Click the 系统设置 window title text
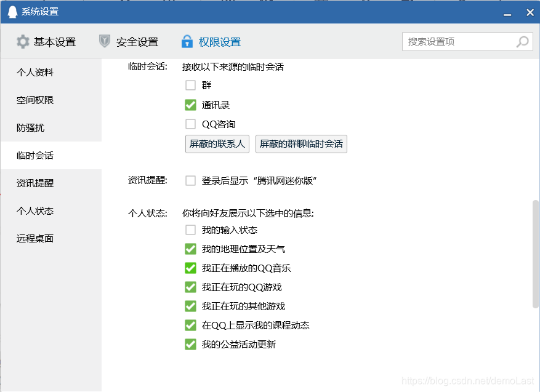The height and width of the screenshot is (392, 540). pyautogui.click(x=40, y=12)
